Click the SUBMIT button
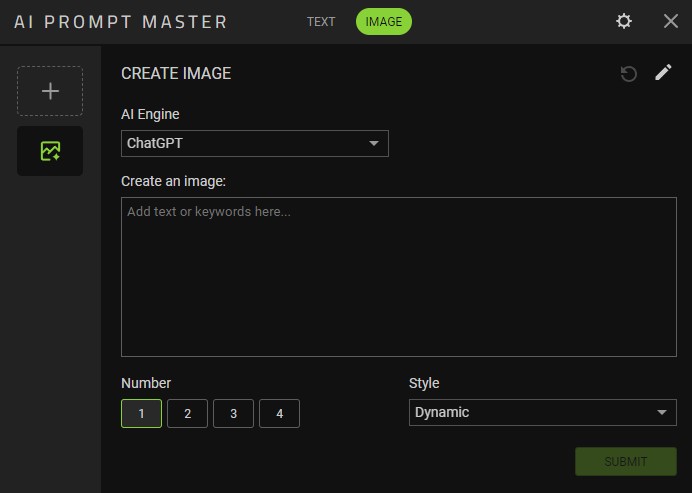692x493 pixels. point(625,462)
